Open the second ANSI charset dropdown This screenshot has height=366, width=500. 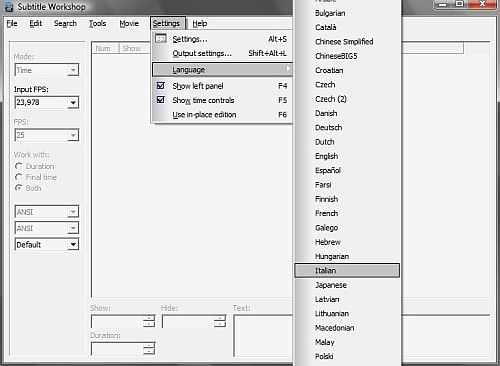click(47, 228)
